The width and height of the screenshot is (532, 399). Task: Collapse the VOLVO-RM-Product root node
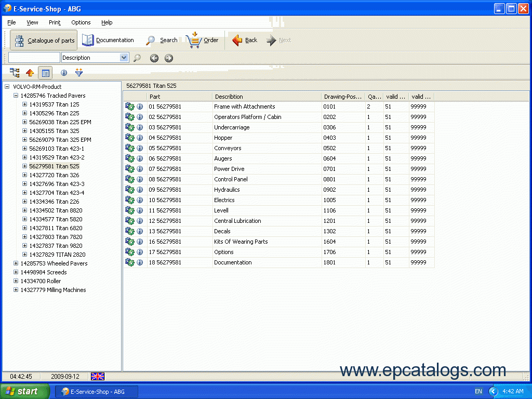tap(7, 87)
